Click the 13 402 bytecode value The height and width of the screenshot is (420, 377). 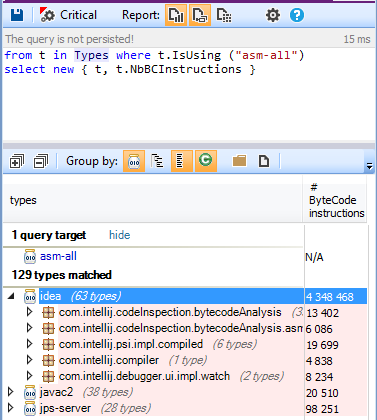(x=322, y=313)
